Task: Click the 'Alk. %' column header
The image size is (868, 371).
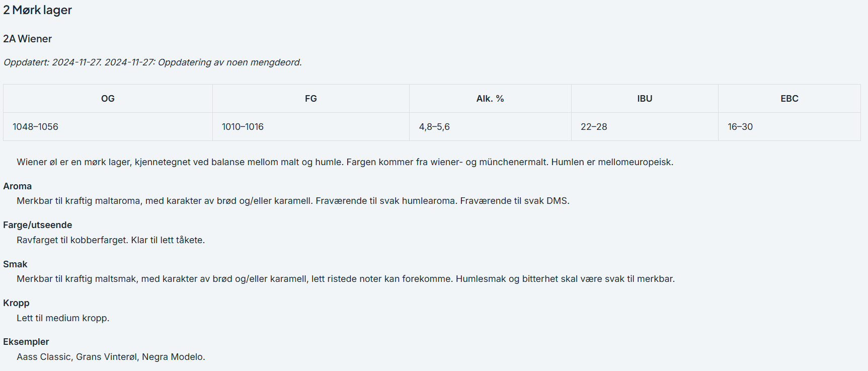Action: [490, 99]
